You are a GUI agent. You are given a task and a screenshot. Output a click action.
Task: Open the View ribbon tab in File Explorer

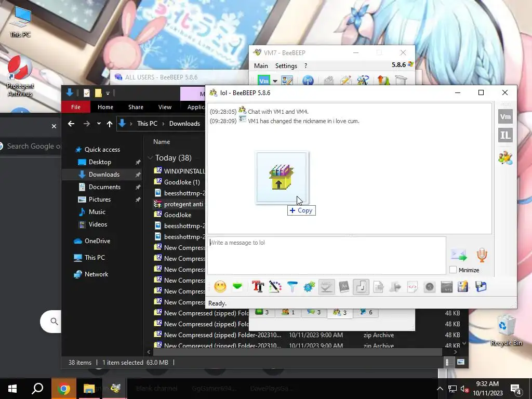tap(165, 107)
